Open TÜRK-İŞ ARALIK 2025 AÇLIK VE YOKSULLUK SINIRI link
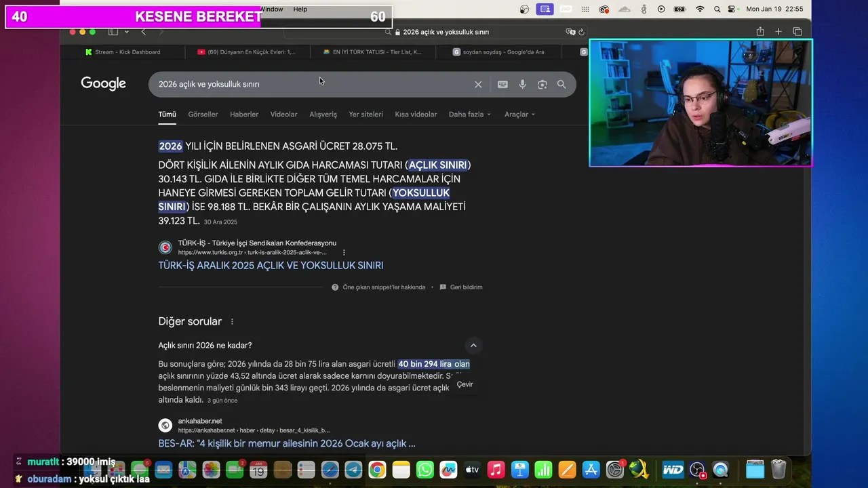 point(271,266)
